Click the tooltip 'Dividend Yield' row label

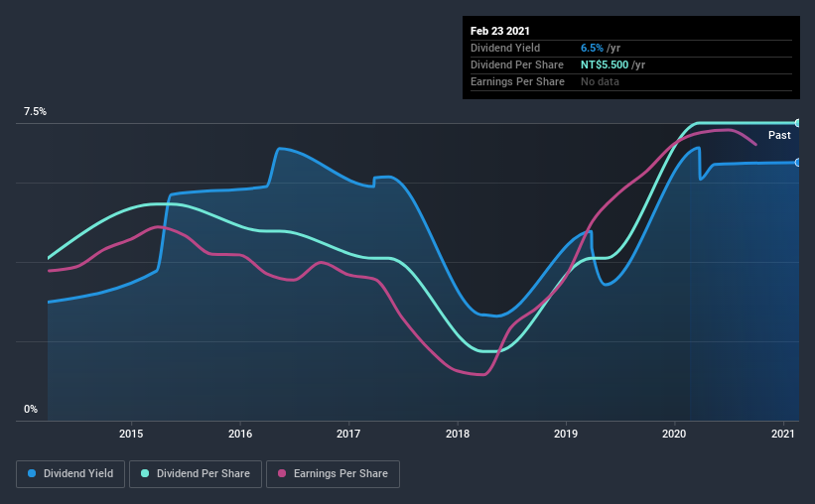(505, 48)
